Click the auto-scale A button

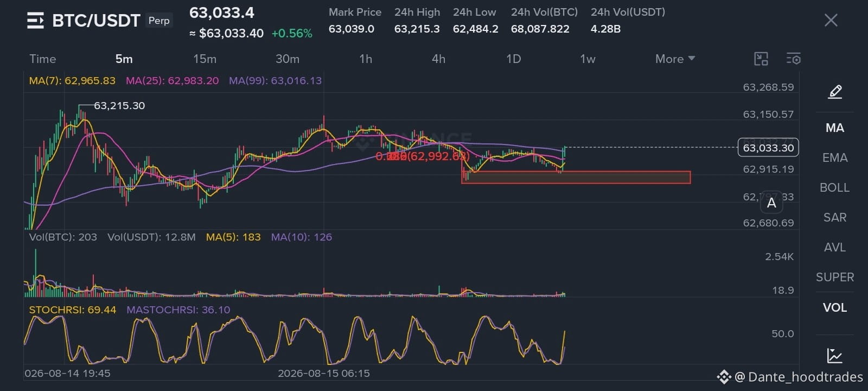771,204
